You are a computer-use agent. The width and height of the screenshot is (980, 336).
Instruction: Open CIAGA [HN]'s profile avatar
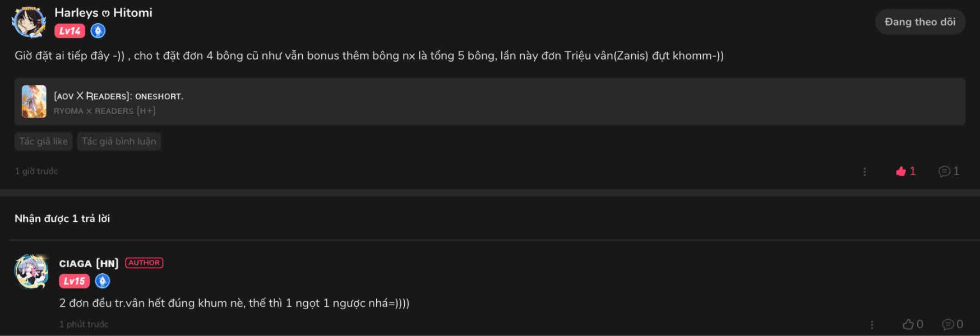pos(31,272)
